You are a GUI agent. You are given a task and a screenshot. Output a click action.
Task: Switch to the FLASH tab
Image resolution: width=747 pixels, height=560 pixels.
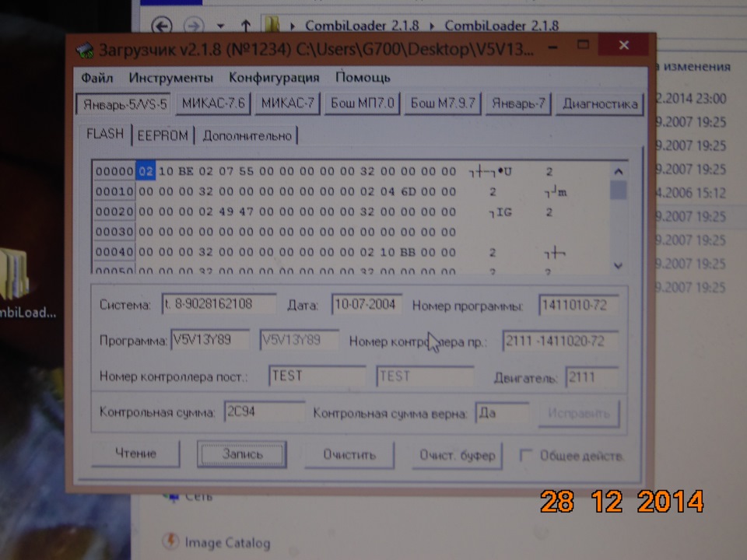coord(105,135)
